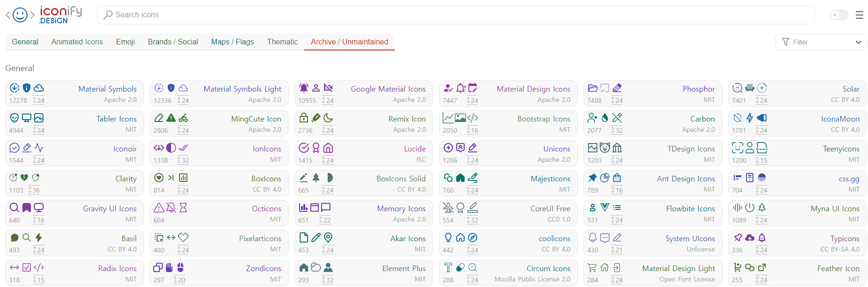Open the Maps / Flags tab
The width and height of the screenshot is (868, 287).
pos(232,42)
